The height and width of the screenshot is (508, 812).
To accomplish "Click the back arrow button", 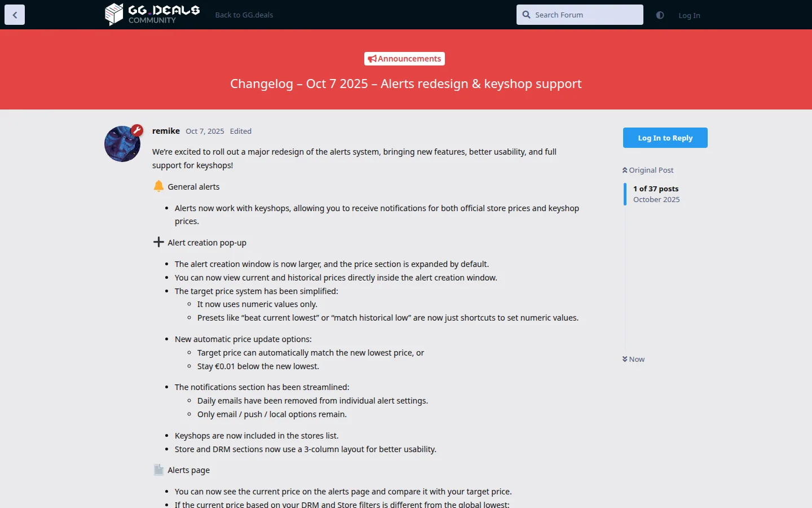I will (15, 15).
